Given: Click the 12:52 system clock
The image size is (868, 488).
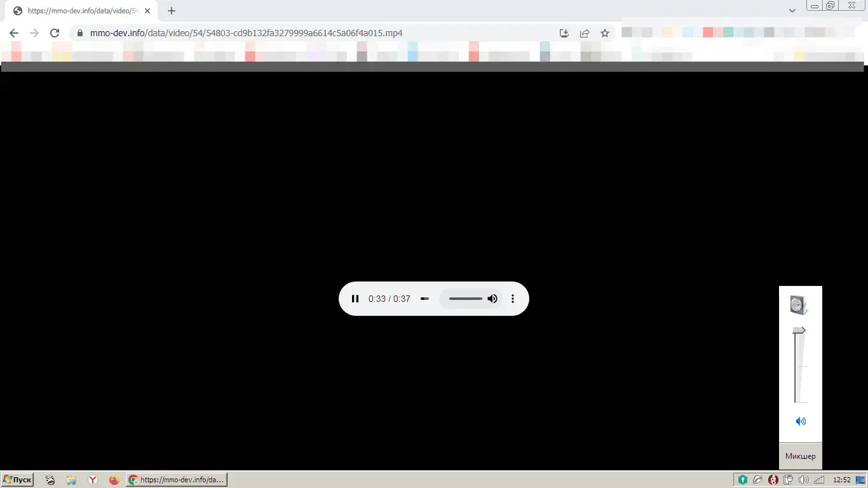Looking at the screenshot, I should point(841,480).
